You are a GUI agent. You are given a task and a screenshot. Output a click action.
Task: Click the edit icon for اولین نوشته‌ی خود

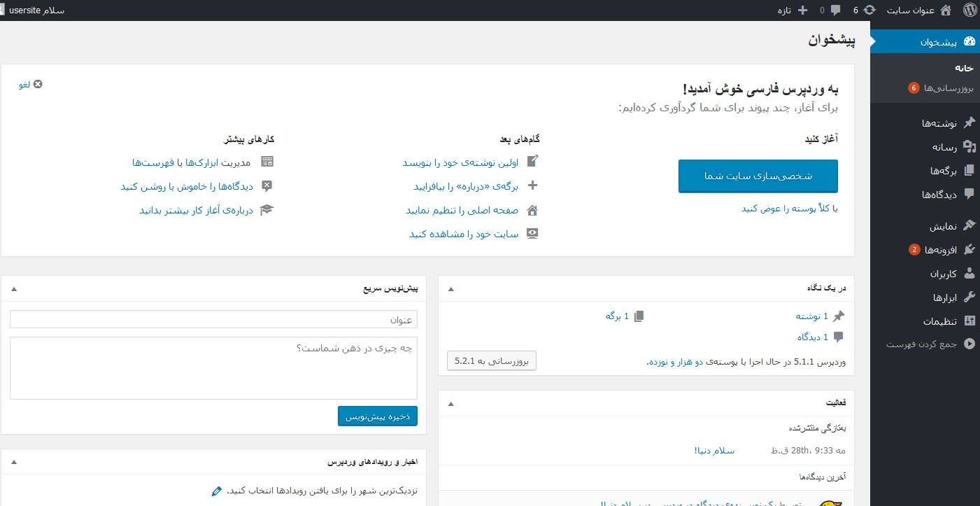(532, 162)
